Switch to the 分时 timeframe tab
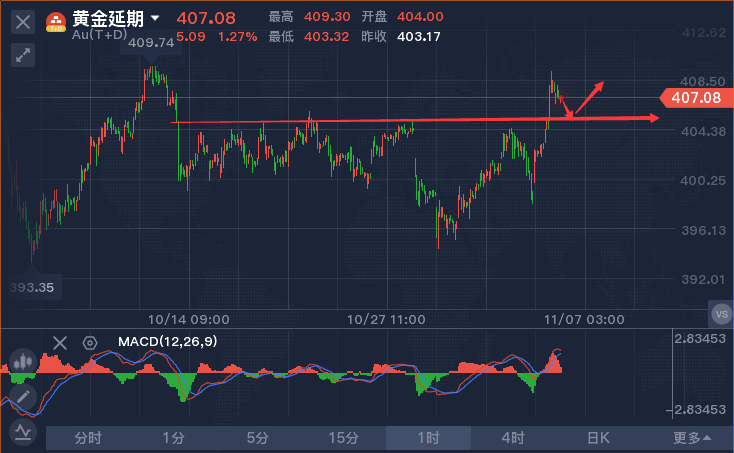The height and width of the screenshot is (453, 734). coord(88,438)
